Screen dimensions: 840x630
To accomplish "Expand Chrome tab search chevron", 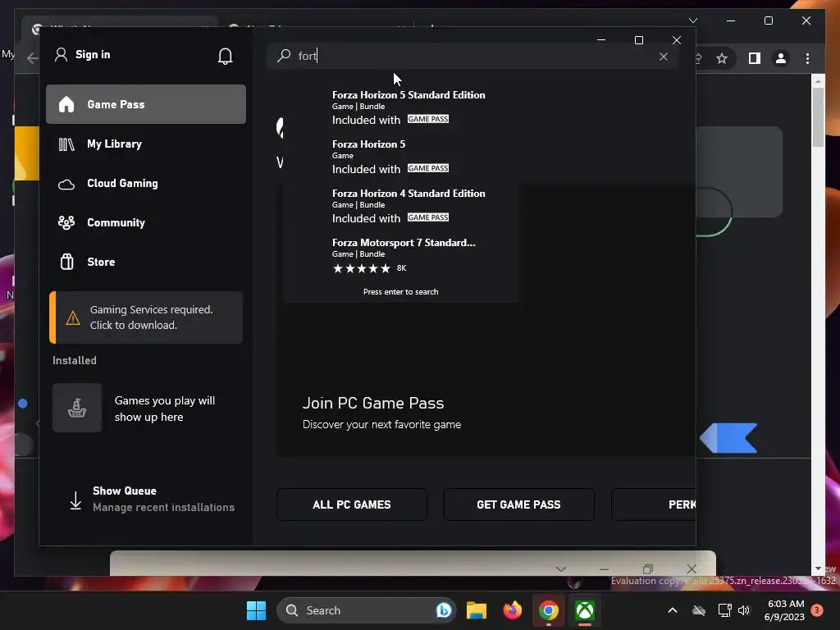I will pos(692,21).
